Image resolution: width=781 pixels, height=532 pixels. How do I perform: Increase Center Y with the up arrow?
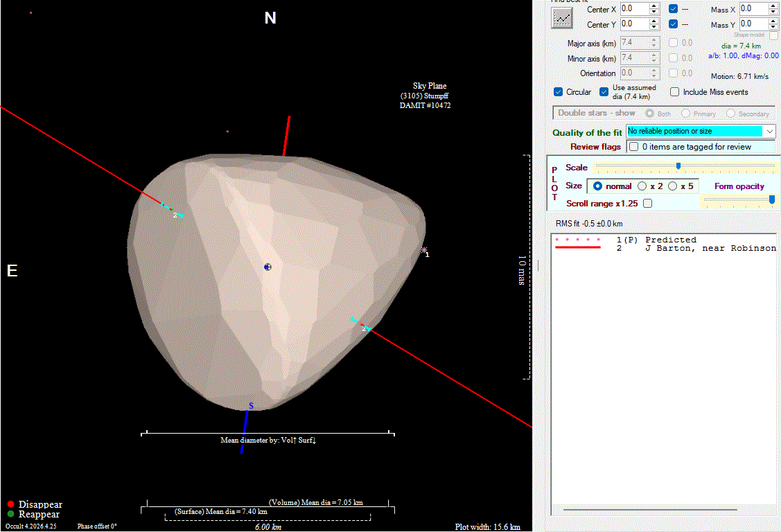[x=654, y=21]
